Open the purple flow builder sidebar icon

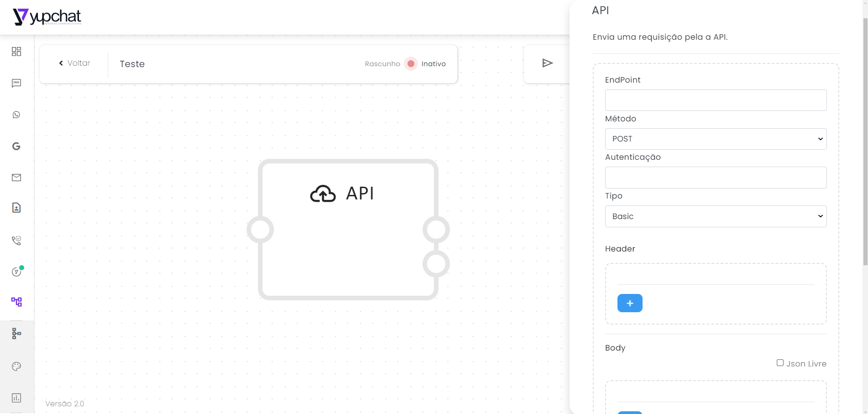(16, 302)
